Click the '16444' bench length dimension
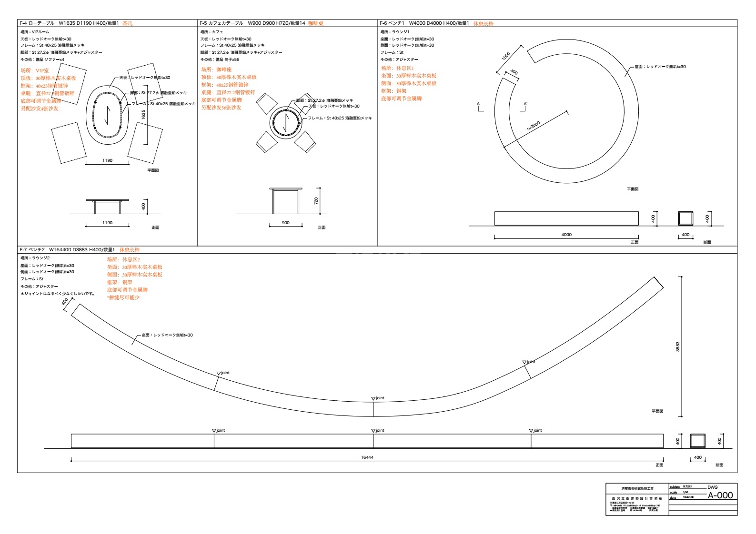The height and width of the screenshot is (534, 756). pyautogui.click(x=367, y=457)
